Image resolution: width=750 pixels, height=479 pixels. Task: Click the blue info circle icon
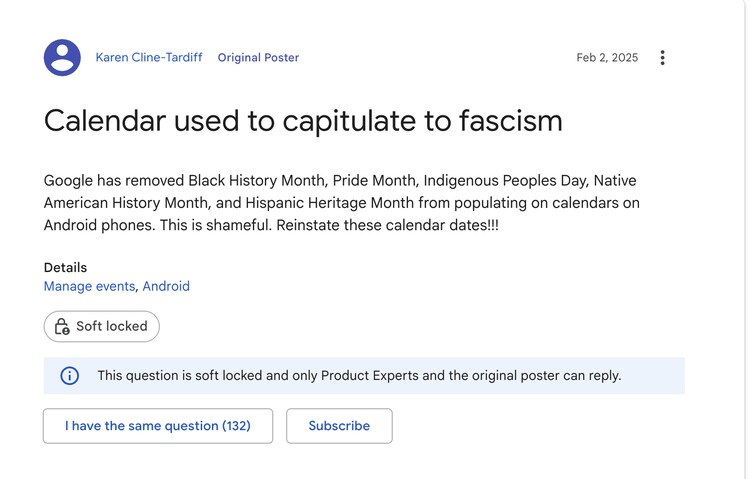(x=70, y=376)
